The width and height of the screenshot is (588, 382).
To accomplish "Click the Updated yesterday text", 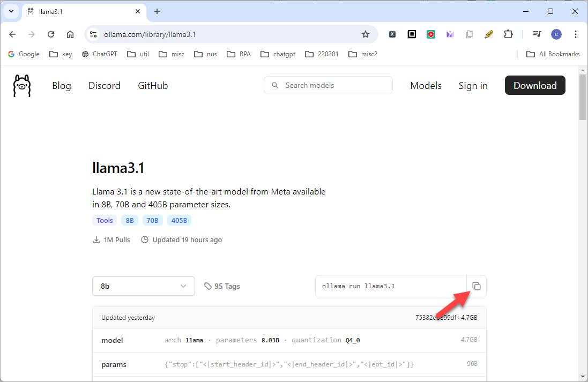I will tap(128, 318).
